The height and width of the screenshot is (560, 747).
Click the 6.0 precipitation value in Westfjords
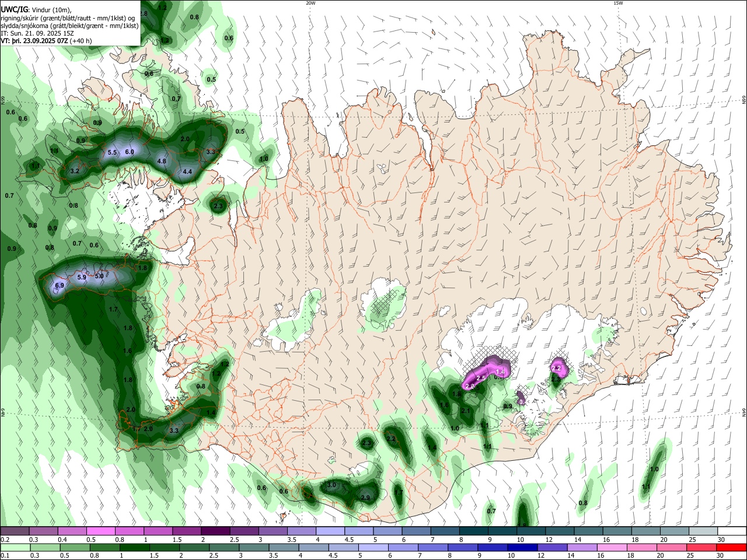[x=130, y=152]
